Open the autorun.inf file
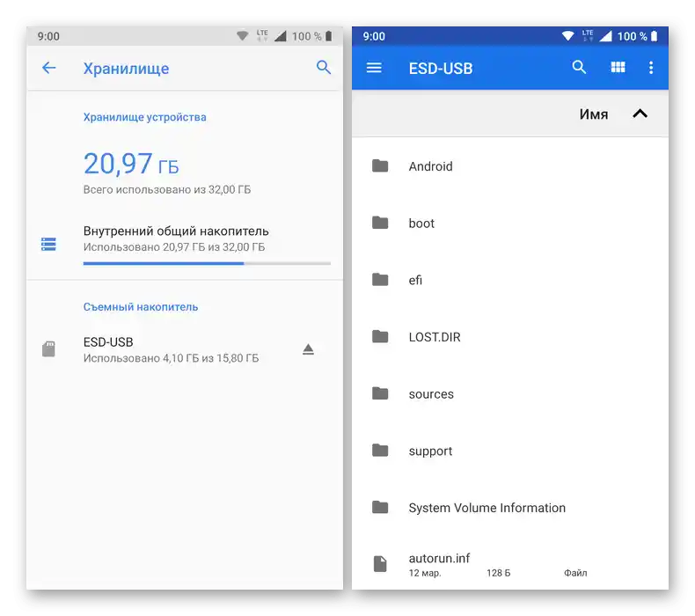This screenshot has width=695, height=616. coord(509,564)
